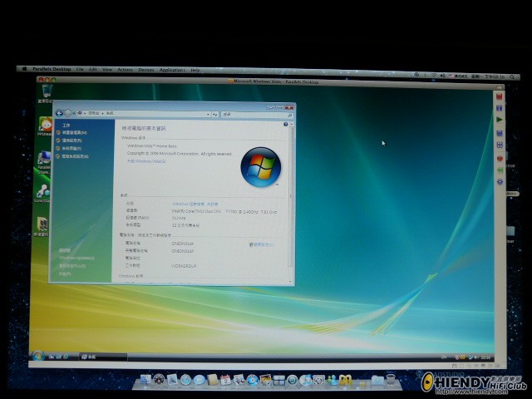Click the search field in System window
The width and height of the screenshot is (532, 399).
[257, 115]
